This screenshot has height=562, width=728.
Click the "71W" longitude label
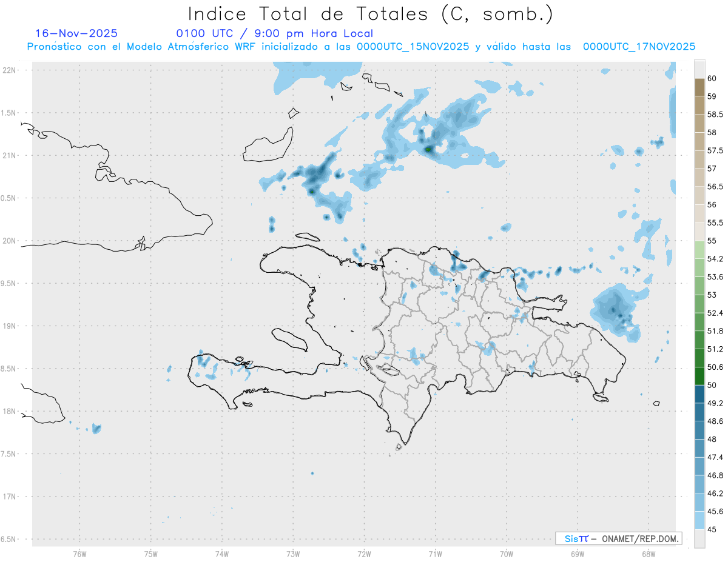[x=435, y=554]
